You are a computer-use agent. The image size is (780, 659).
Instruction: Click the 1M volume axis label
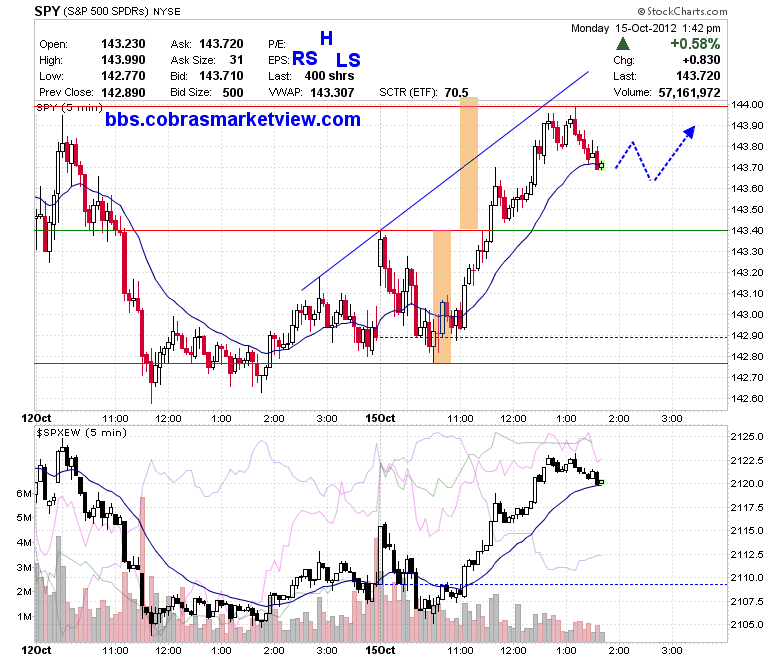click(x=24, y=617)
